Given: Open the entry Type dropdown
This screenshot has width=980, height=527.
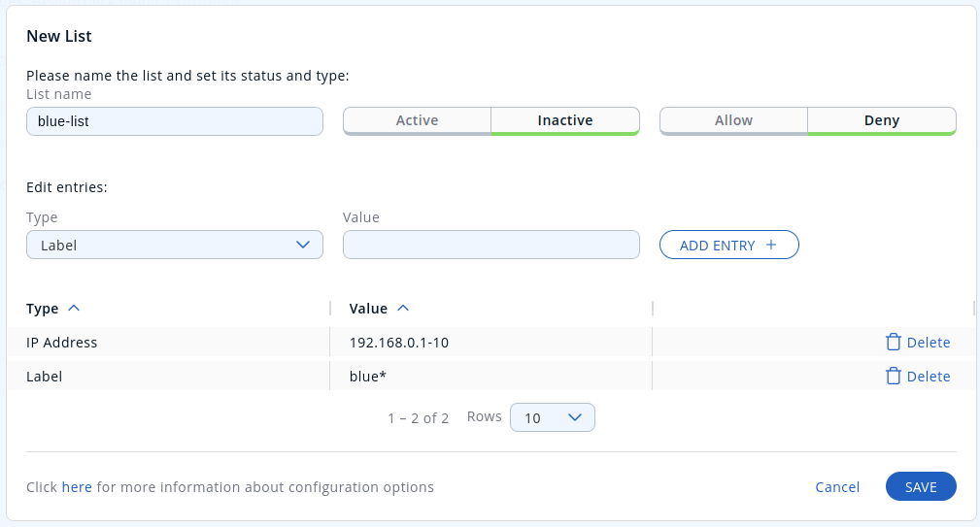Looking at the screenshot, I should pyautogui.click(x=174, y=246).
